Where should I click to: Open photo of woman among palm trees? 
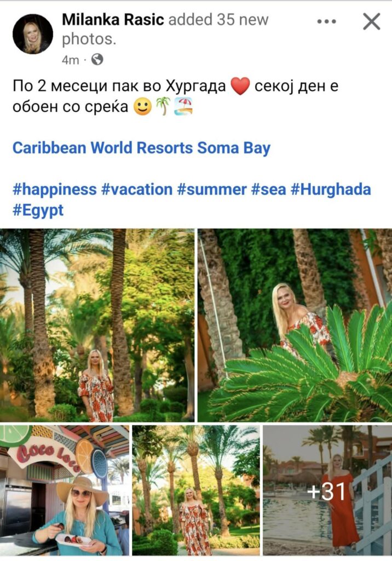tap(97, 325)
